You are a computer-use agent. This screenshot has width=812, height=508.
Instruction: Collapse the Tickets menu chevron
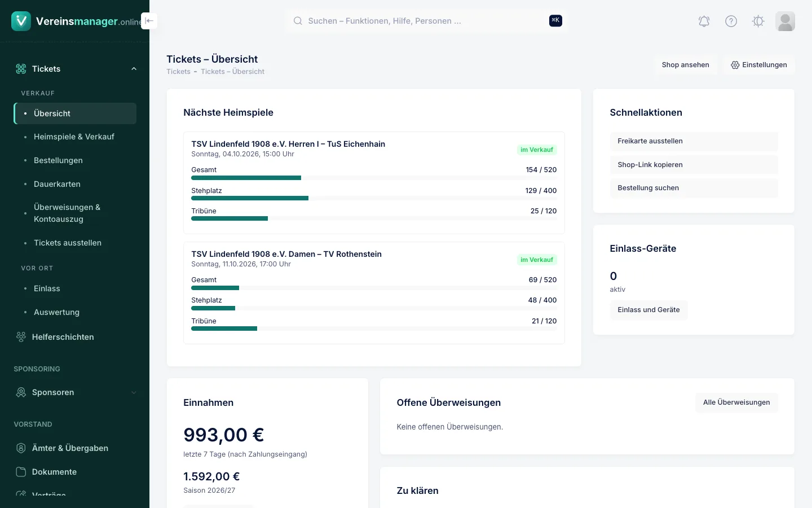coord(134,69)
